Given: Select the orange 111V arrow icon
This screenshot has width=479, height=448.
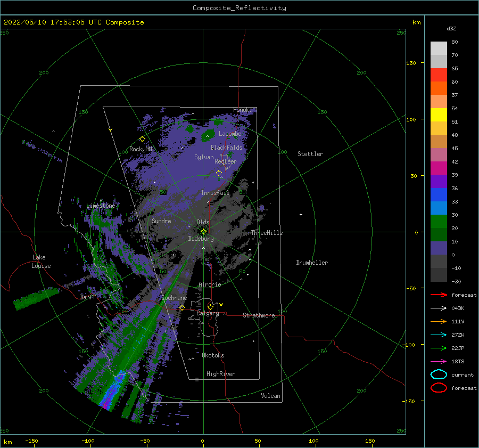Looking at the screenshot, I should [439, 321].
